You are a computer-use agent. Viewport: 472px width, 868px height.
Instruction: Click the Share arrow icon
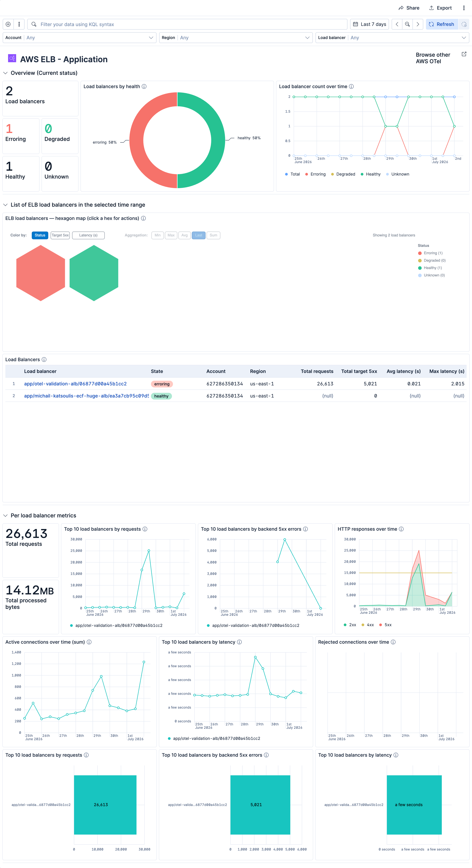click(x=401, y=8)
